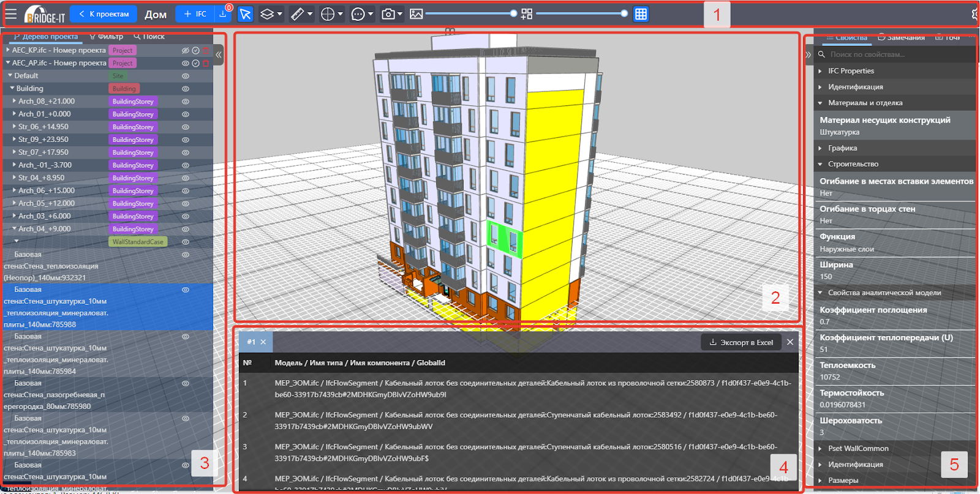Open the Поиск tab in left panel
The height and width of the screenshot is (494, 980).
pyautogui.click(x=149, y=37)
